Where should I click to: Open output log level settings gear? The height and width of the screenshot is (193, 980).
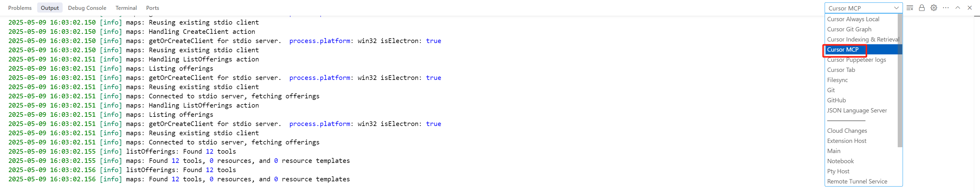point(934,8)
